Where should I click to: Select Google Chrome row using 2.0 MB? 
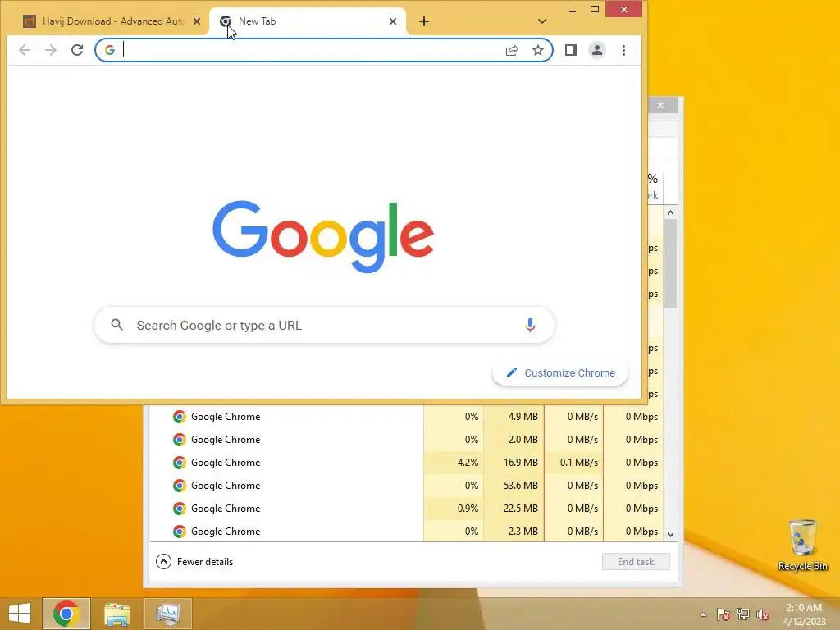(406, 440)
